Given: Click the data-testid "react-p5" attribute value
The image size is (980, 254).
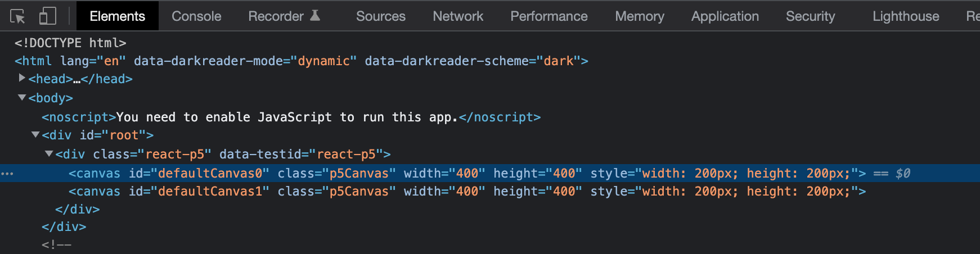Looking at the screenshot, I should pyautogui.click(x=346, y=154).
